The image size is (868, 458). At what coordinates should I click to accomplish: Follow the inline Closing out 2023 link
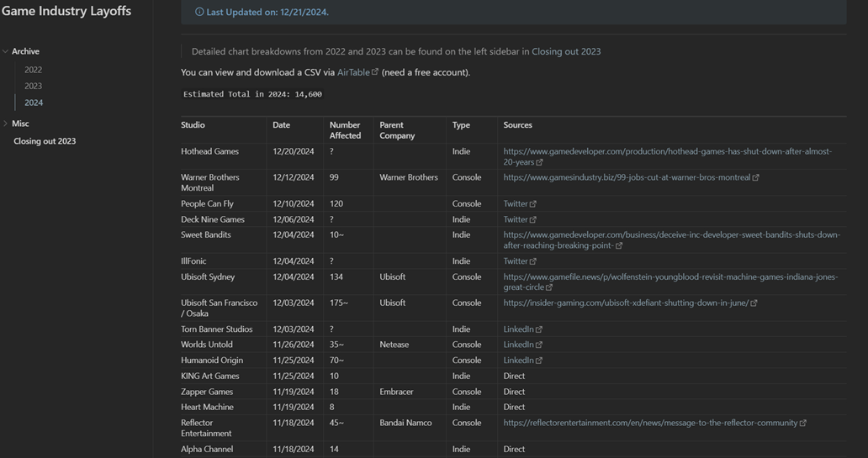point(566,51)
